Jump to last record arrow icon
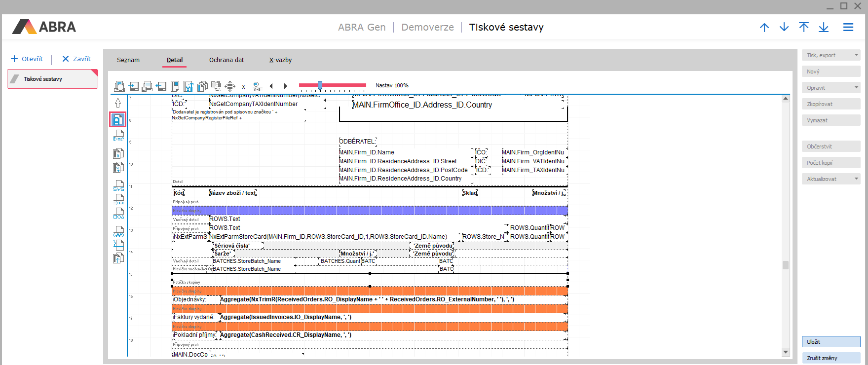868x365 pixels. (x=824, y=27)
